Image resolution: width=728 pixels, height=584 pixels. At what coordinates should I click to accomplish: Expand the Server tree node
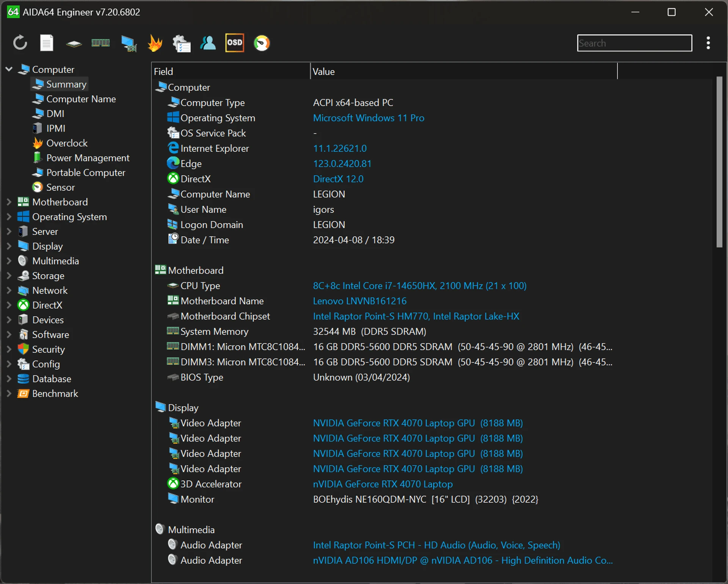pyautogui.click(x=9, y=232)
